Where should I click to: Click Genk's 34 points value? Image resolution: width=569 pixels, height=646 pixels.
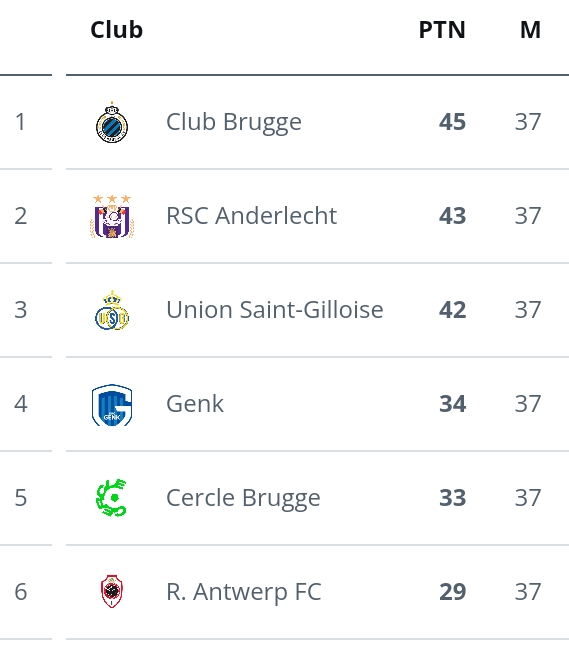pyautogui.click(x=452, y=404)
